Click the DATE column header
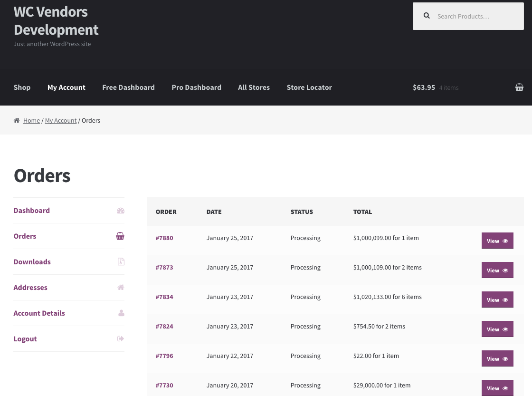Viewport: 532px width, 396px height. point(214,212)
